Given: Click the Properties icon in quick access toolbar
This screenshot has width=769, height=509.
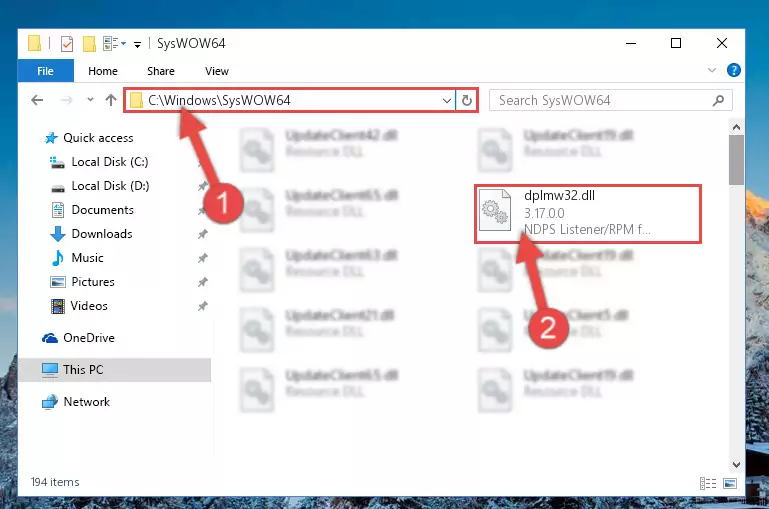Looking at the screenshot, I should coord(67,44).
